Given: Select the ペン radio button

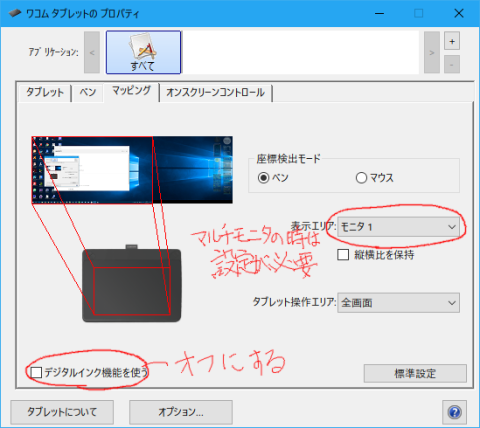Looking at the screenshot, I should [x=263, y=178].
